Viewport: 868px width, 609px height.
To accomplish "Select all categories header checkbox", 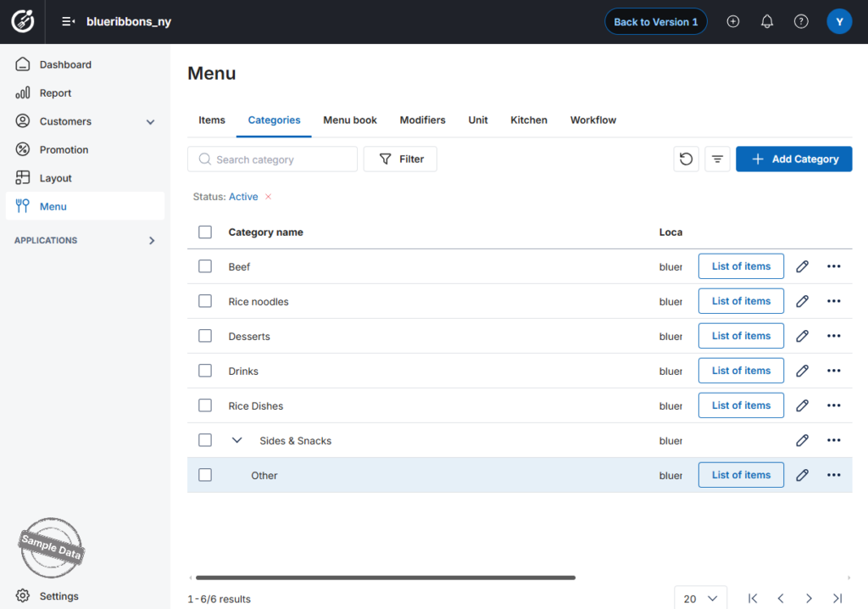I will [205, 232].
